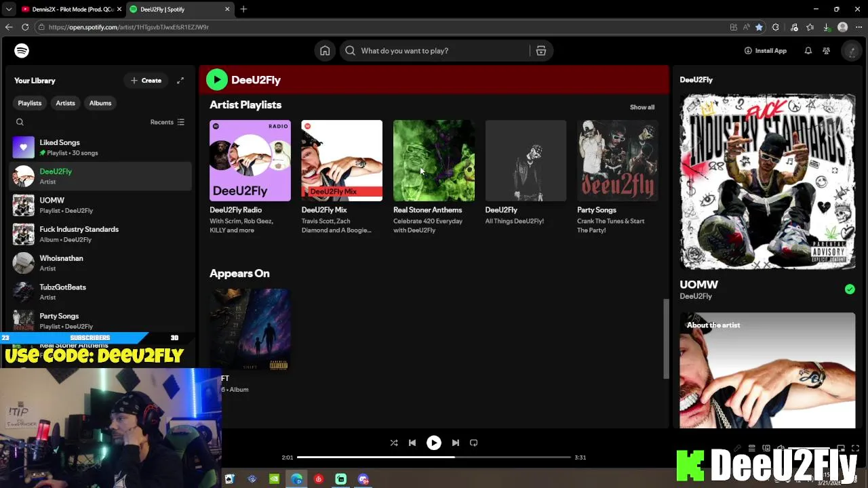
Task: Reload the page with the refresh icon
Action: 25,27
